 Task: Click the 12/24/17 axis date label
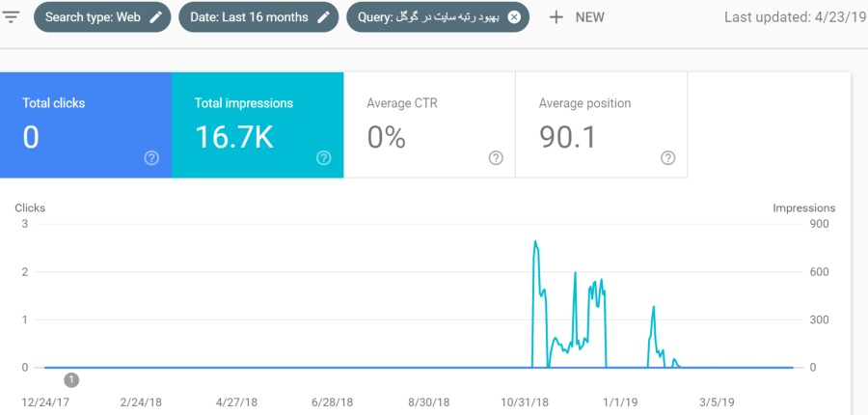(x=45, y=402)
